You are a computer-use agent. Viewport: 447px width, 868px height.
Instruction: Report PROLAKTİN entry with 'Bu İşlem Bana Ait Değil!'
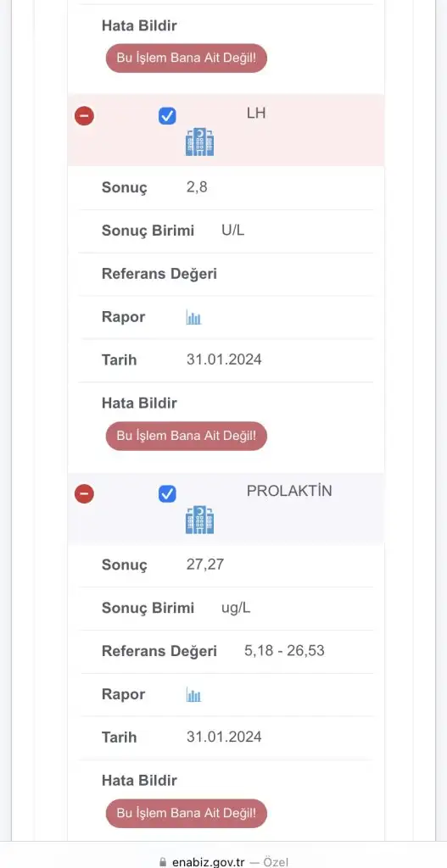point(186,813)
